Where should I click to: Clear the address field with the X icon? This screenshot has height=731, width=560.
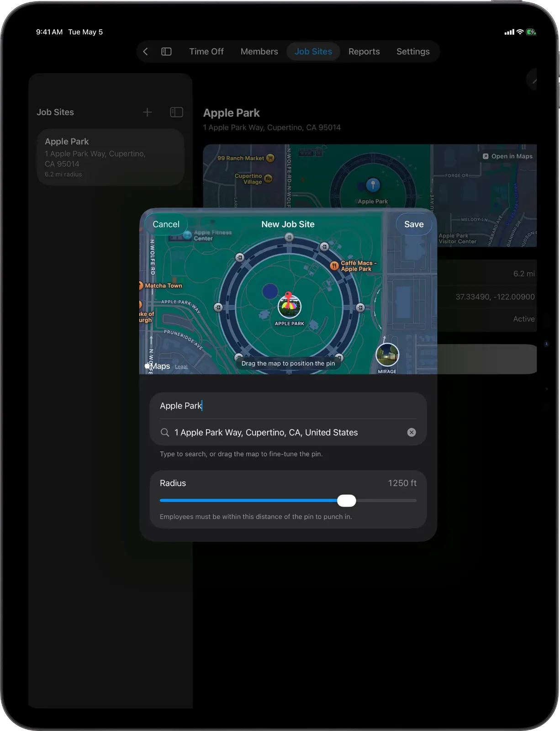tap(412, 432)
